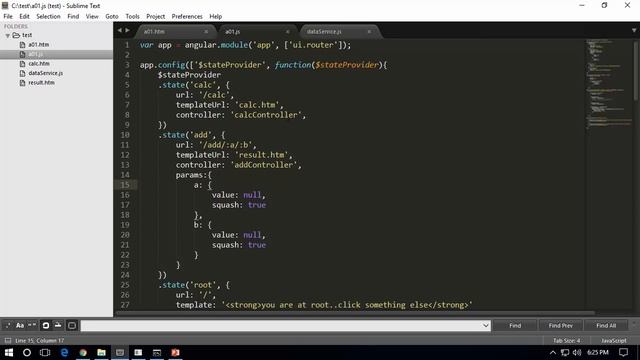Click line number 15 in gutter

(125, 185)
